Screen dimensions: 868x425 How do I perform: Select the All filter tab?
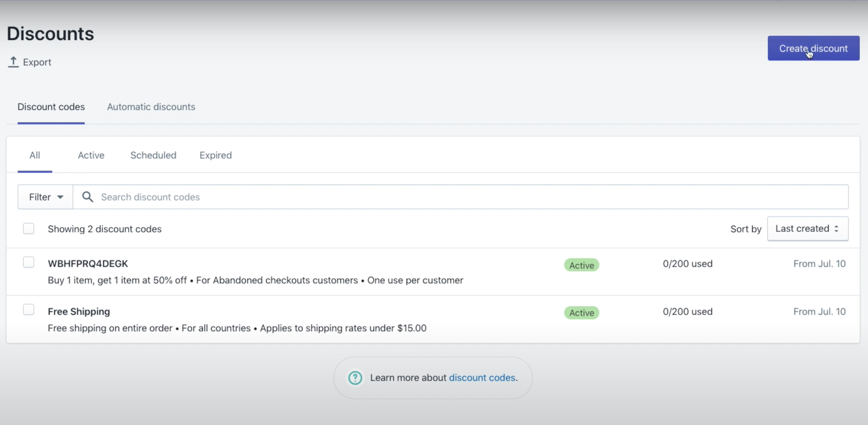pos(35,155)
